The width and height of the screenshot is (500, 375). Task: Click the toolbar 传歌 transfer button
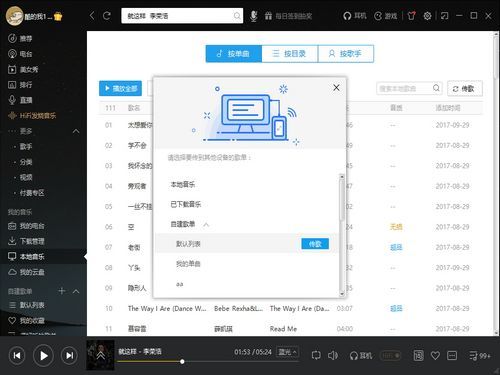coord(465,88)
